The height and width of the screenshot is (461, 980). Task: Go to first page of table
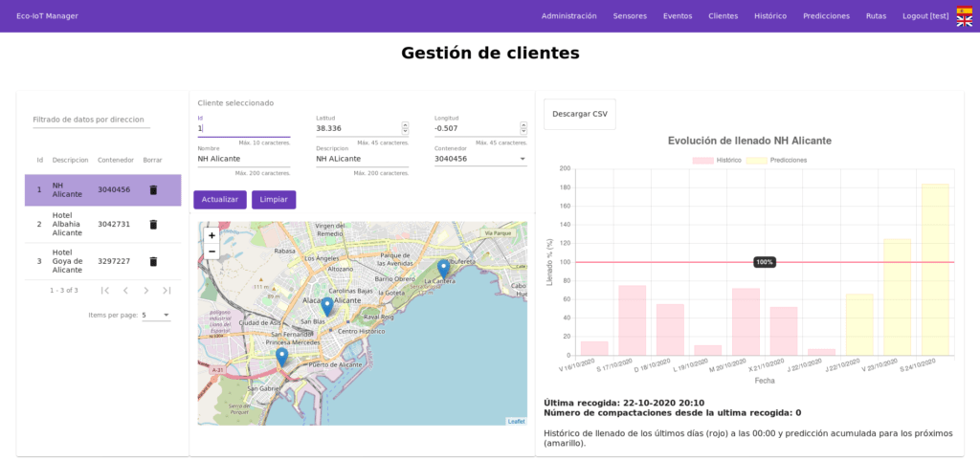[105, 291]
